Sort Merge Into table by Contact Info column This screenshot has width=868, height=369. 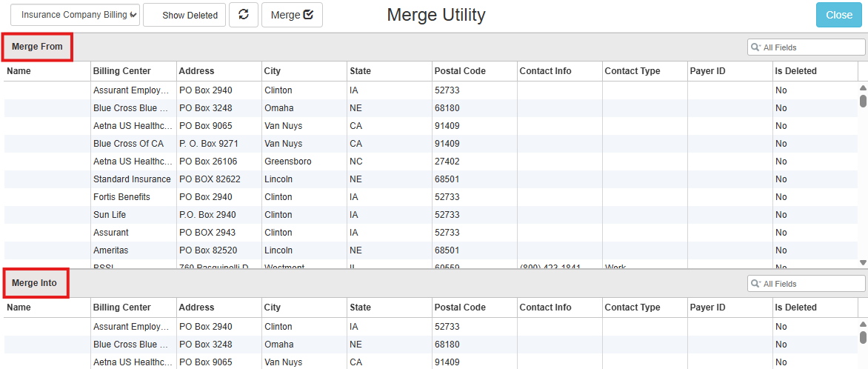point(560,307)
